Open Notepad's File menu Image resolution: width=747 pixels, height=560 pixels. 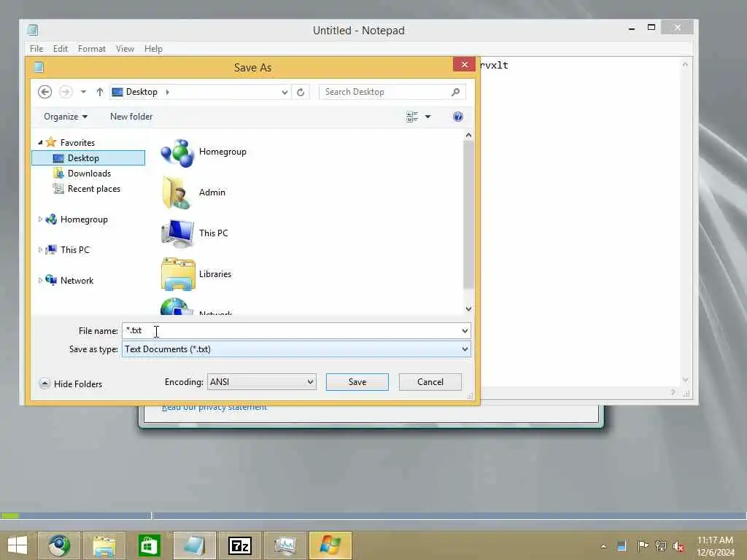[x=36, y=49]
